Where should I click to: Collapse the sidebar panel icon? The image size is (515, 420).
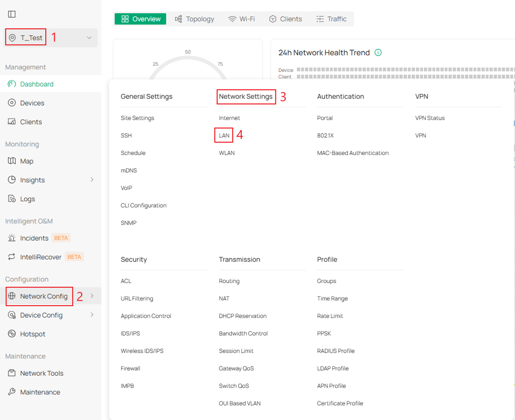(x=12, y=14)
